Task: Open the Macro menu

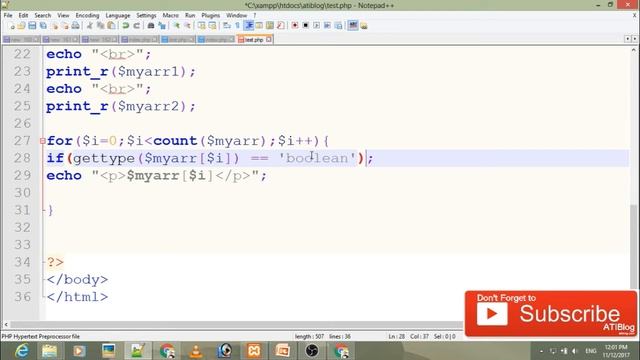Action: [171, 15]
